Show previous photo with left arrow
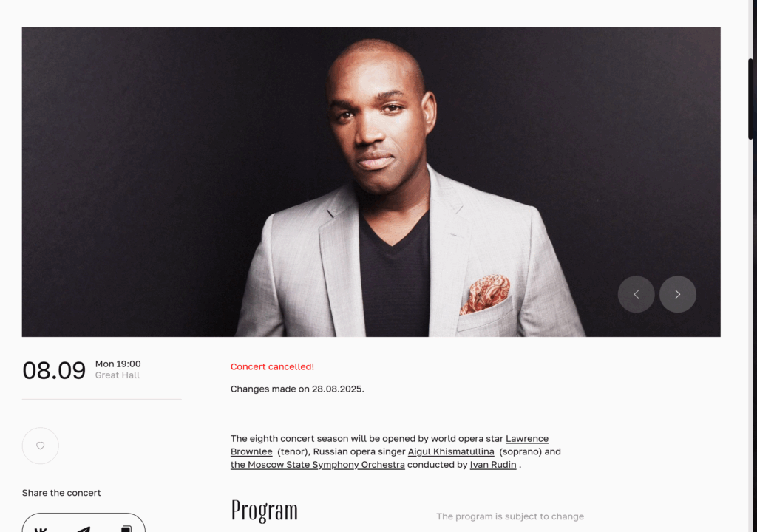The height and width of the screenshot is (532, 757). pos(637,294)
